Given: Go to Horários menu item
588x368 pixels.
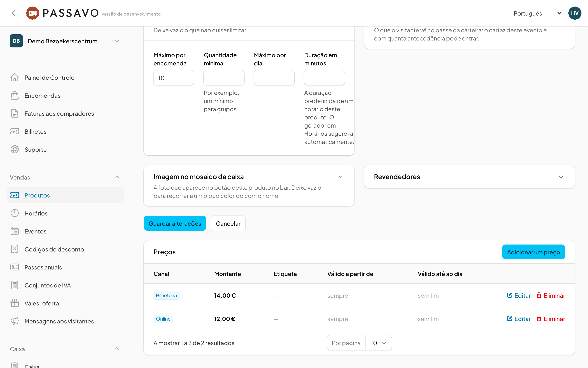Looking at the screenshot, I should 65,213.
